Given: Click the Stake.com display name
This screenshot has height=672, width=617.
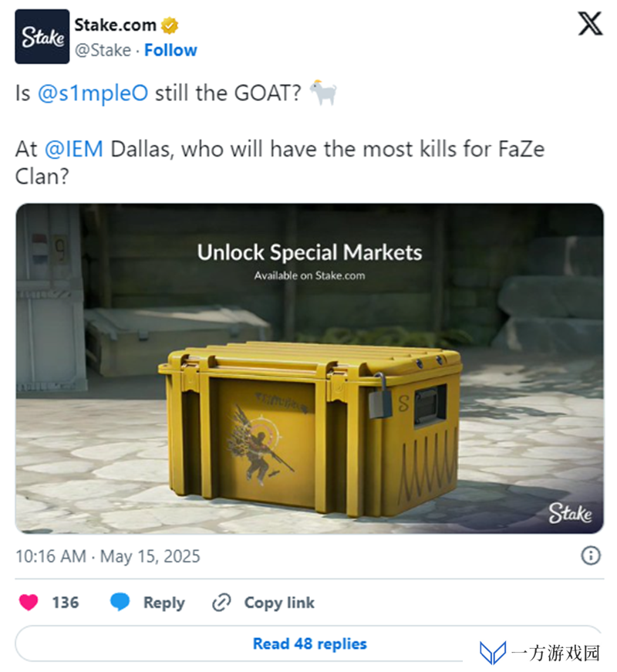Looking at the screenshot, I should pos(115,25).
